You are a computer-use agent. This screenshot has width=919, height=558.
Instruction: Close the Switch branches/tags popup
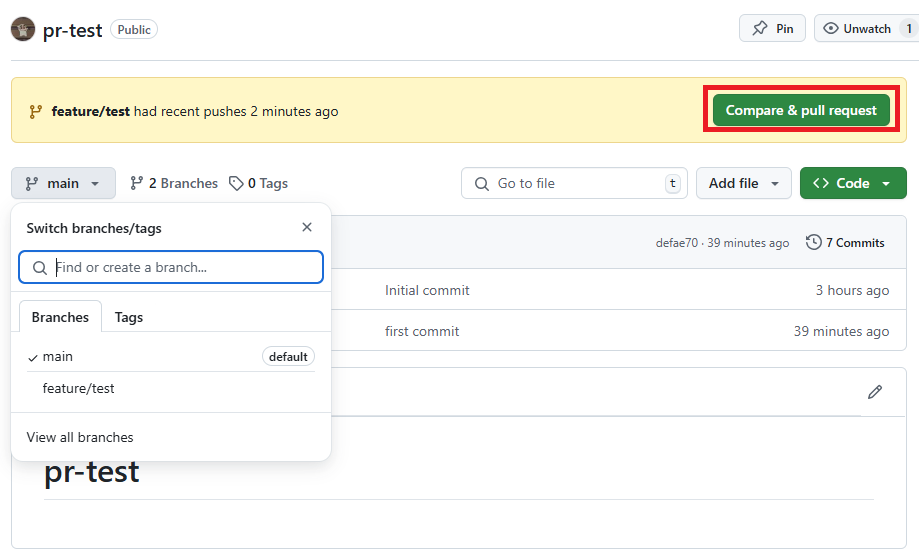pos(307,228)
